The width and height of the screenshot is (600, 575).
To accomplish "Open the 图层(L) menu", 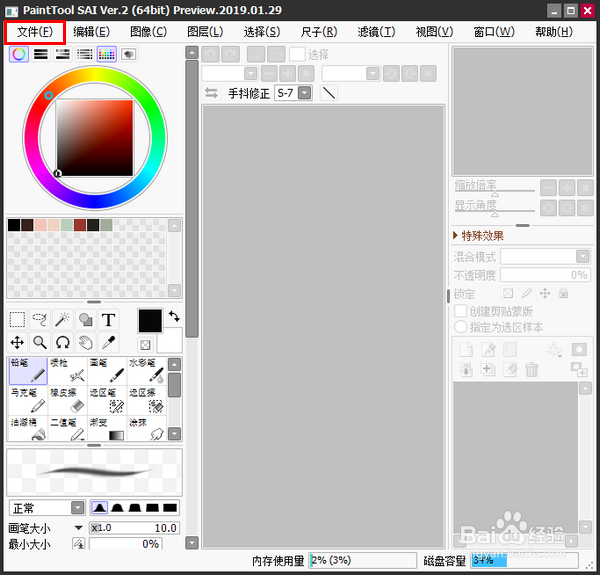I will click(205, 32).
